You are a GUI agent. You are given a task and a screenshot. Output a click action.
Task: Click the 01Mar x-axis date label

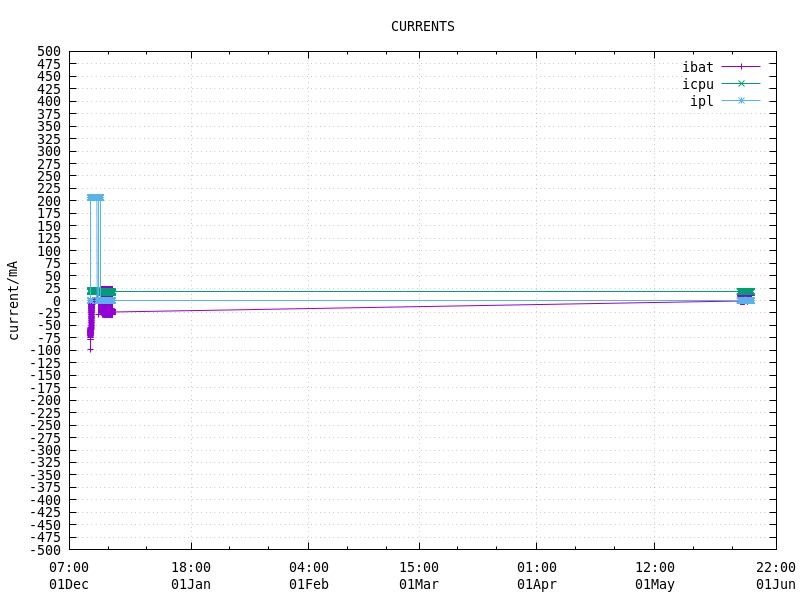(x=419, y=585)
